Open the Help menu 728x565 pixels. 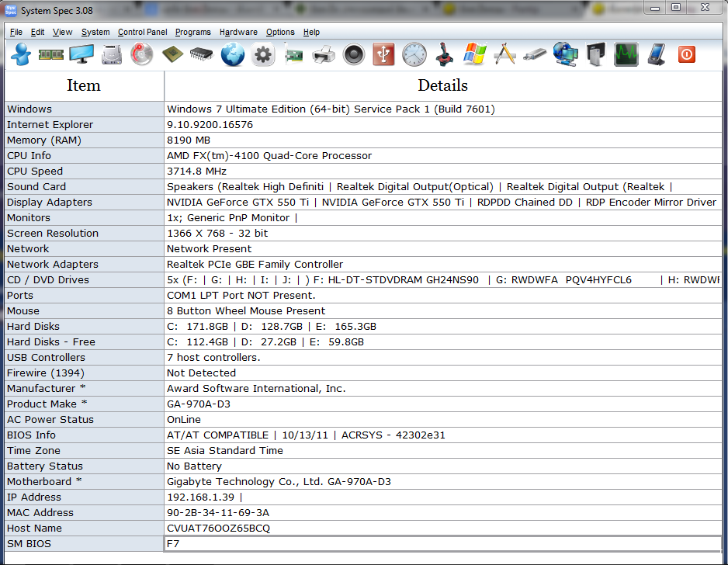311,32
